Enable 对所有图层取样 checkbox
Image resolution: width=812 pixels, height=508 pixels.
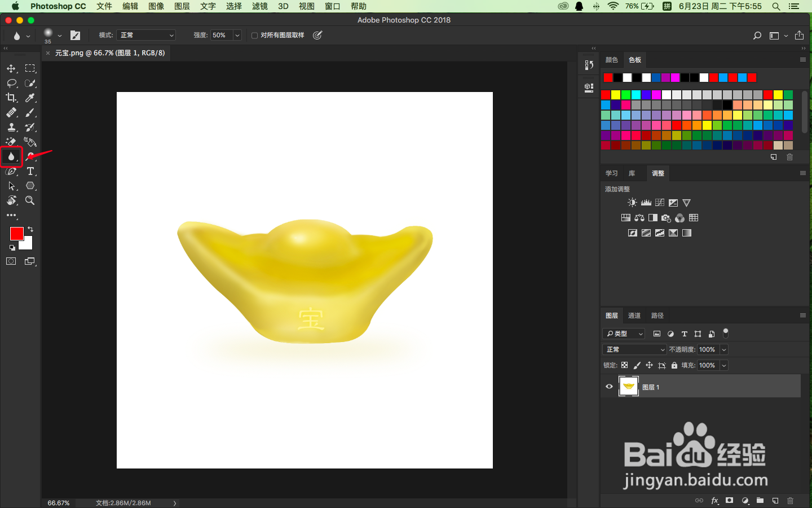click(x=254, y=35)
